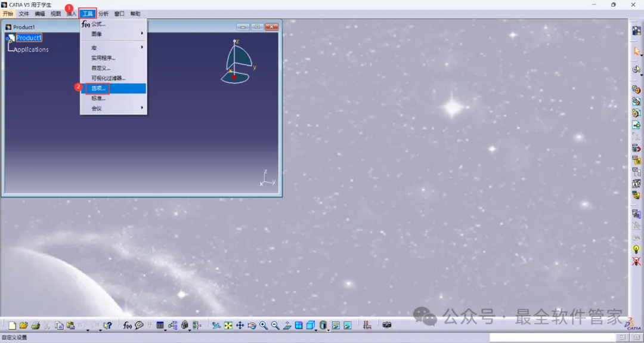
Task: Click the Zoom Out magnifier icon
Action: tap(275, 326)
